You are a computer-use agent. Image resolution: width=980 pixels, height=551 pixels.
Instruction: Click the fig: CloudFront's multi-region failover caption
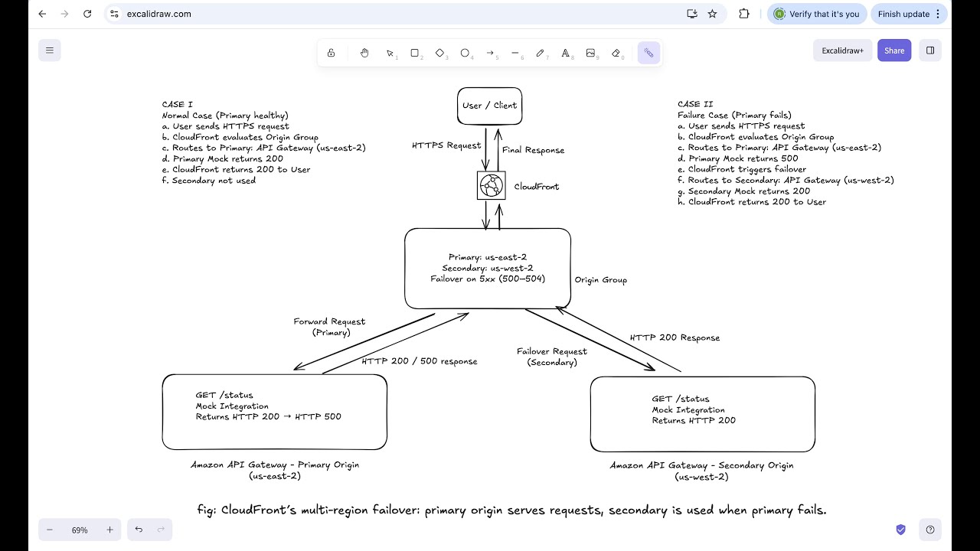click(x=512, y=510)
